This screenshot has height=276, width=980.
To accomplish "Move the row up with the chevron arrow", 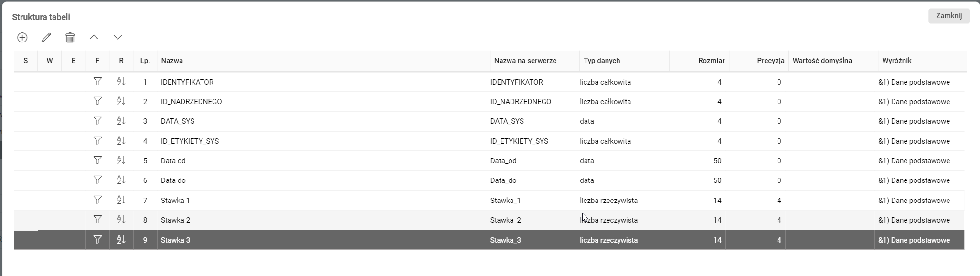I will click(x=94, y=37).
